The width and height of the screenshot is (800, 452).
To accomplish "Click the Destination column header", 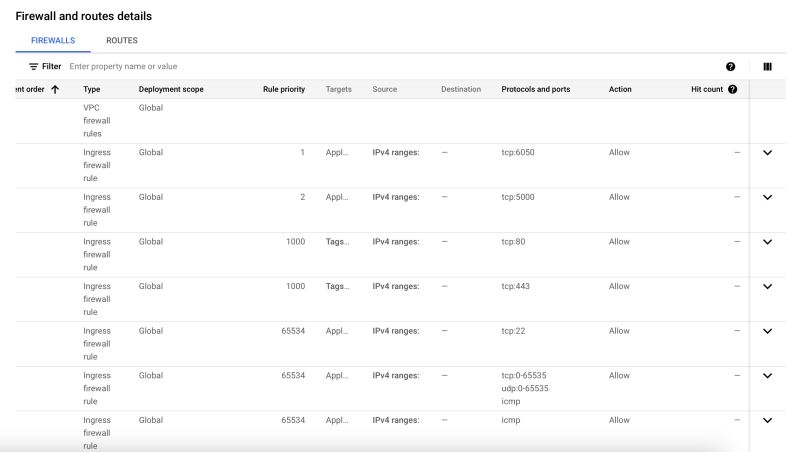I will point(461,89).
